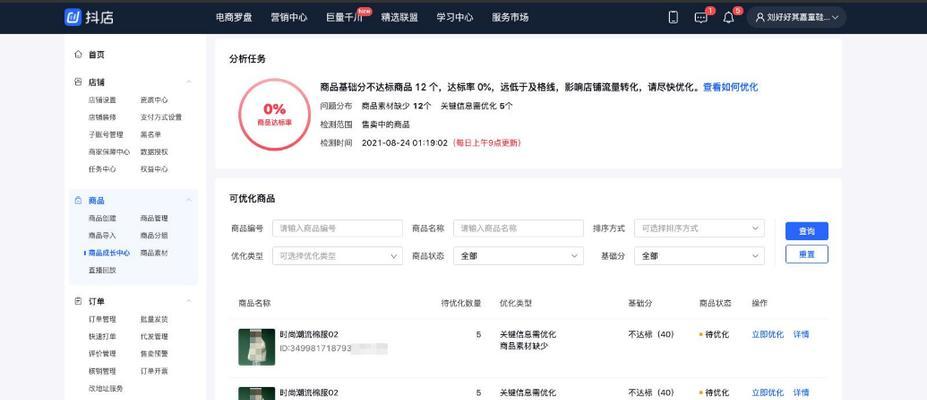This screenshot has width=927, height=400.
Task: Open the 精选联盟 top menu
Action: pos(400,18)
